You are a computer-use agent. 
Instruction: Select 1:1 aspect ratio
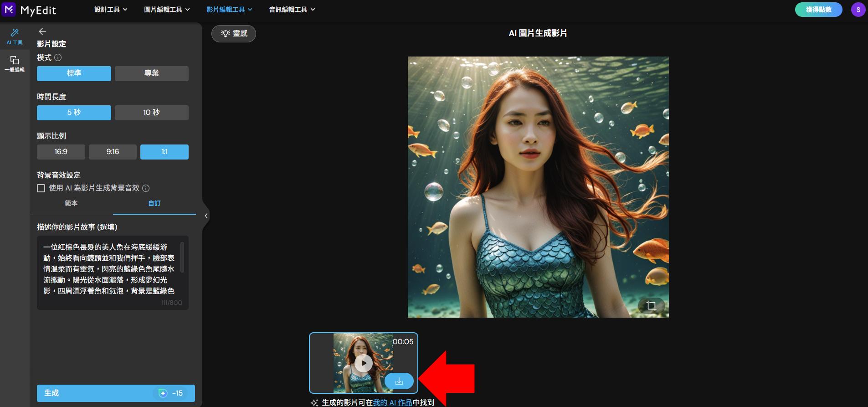tap(164, 152)
